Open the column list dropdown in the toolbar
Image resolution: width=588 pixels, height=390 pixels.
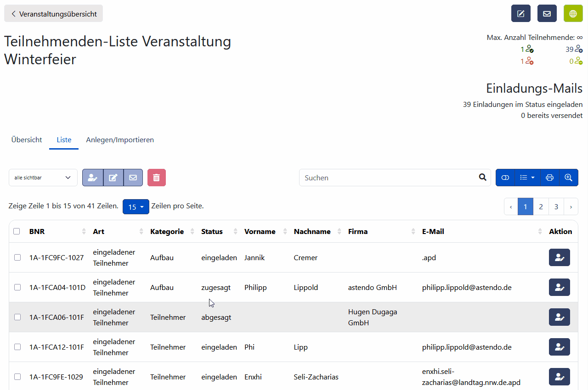(x=527, y=178)
